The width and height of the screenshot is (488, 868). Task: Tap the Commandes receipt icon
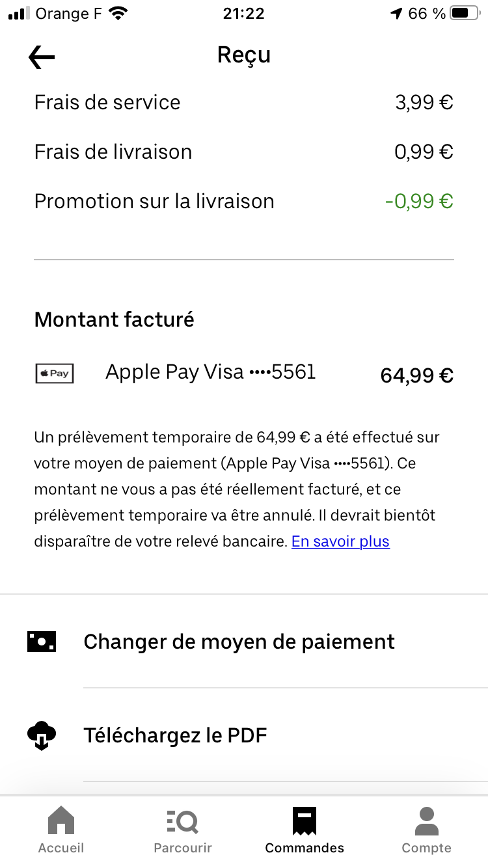click(305, 821)
